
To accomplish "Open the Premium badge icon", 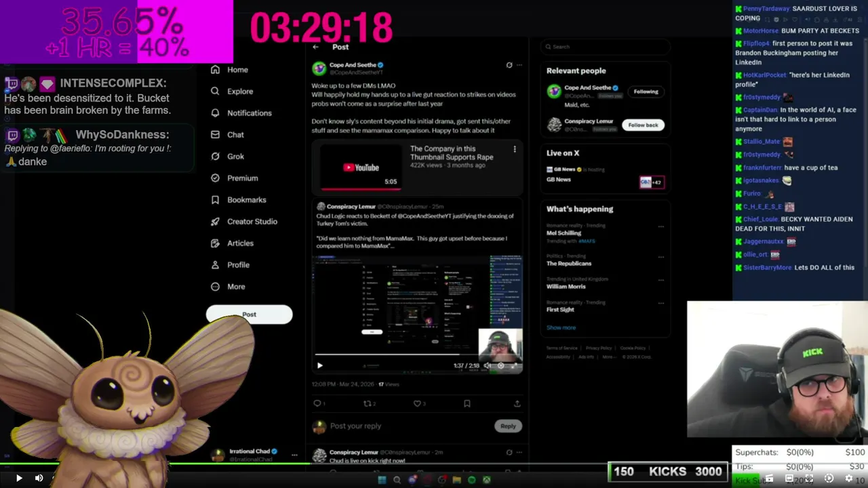I will click(215, 178).
